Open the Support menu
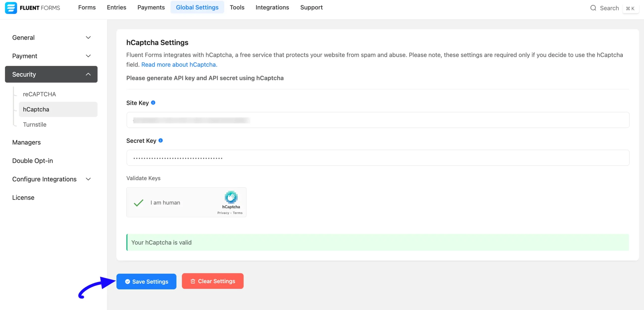Image resolution: width=644 pixels, height=310 pixels. (311, 7)
